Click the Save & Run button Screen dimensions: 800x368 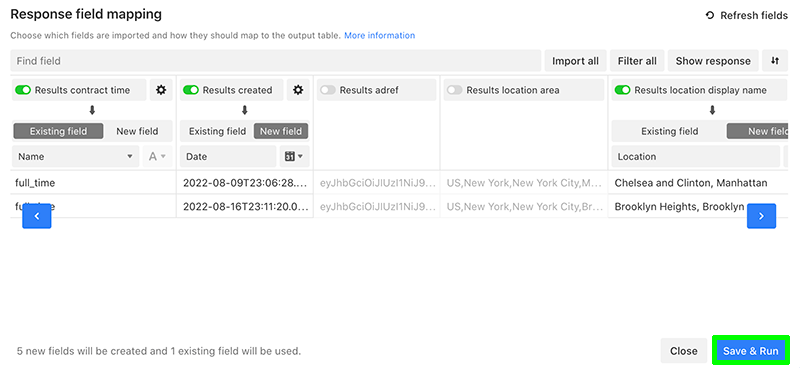751,351
